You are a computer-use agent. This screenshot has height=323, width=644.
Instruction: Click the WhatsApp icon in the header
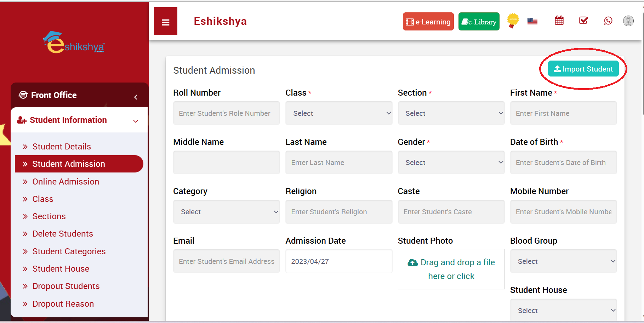point(608,21)
